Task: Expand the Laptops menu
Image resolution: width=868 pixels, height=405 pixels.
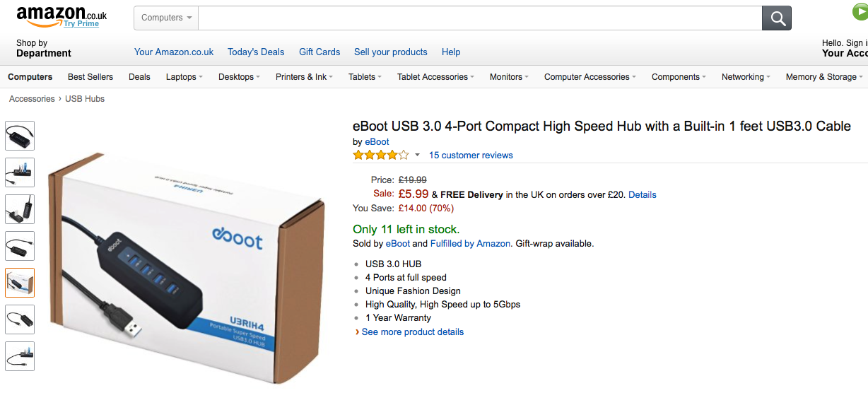Action: coord(184,77)
